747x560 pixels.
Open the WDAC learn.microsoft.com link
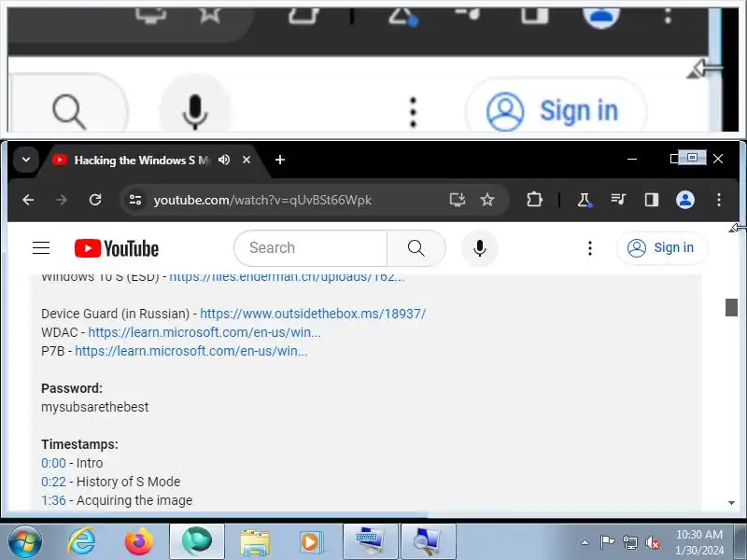click(204, 332)
